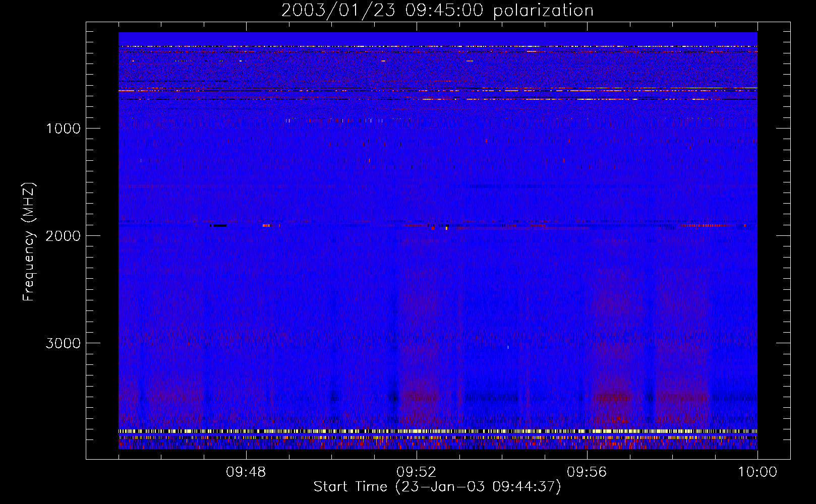Click the 2000 frequency tick label
816x504 pixels.
(x=63, y=236)
